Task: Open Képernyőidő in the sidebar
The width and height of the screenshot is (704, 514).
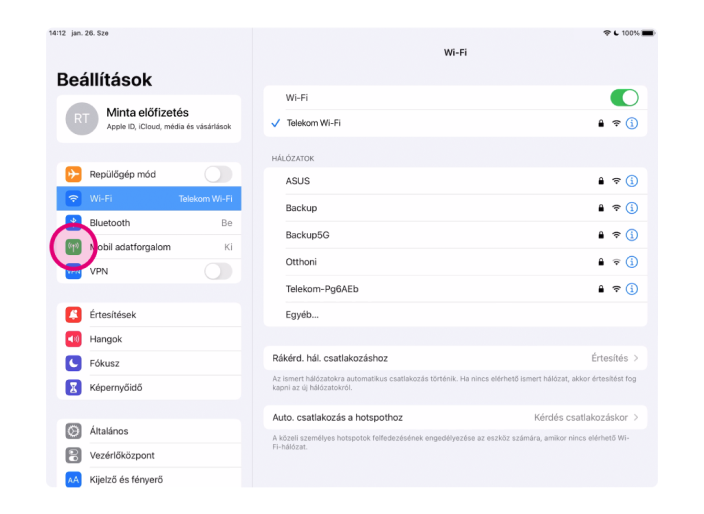Action: tap(150, 387)
